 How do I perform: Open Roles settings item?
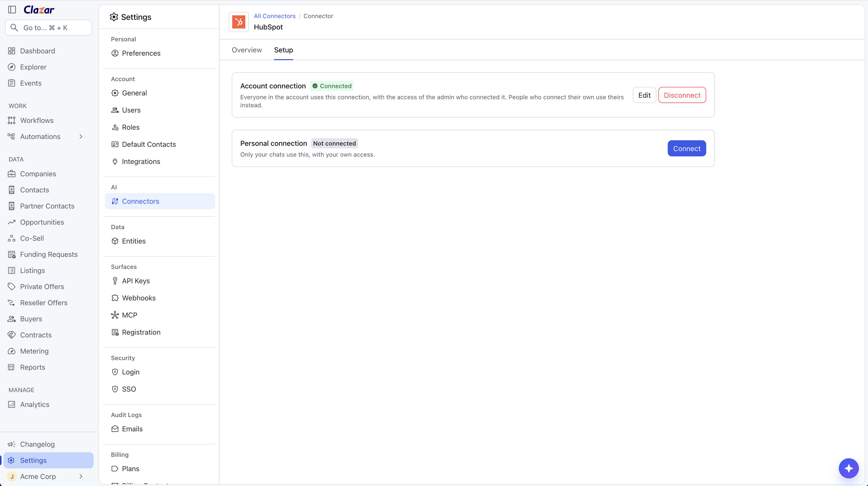131,127
